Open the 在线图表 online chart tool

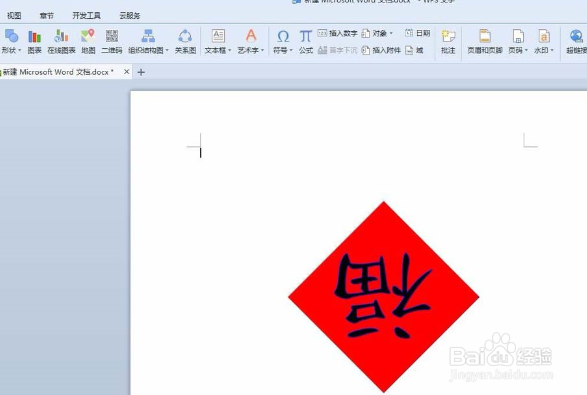pyautogui.click(x=61, y=41)
